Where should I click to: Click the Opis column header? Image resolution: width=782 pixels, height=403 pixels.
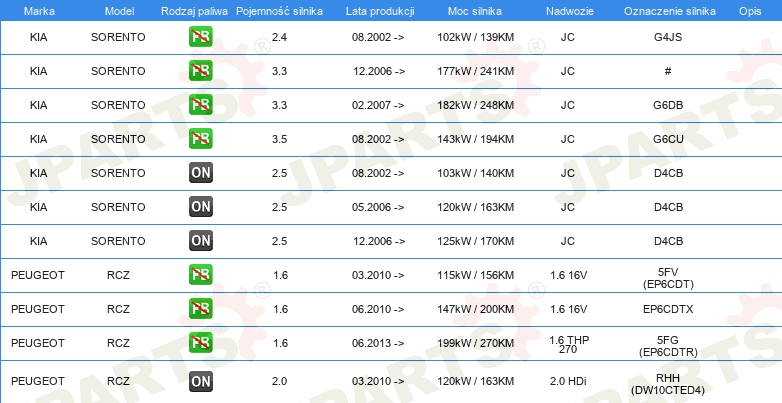[750, 11]
